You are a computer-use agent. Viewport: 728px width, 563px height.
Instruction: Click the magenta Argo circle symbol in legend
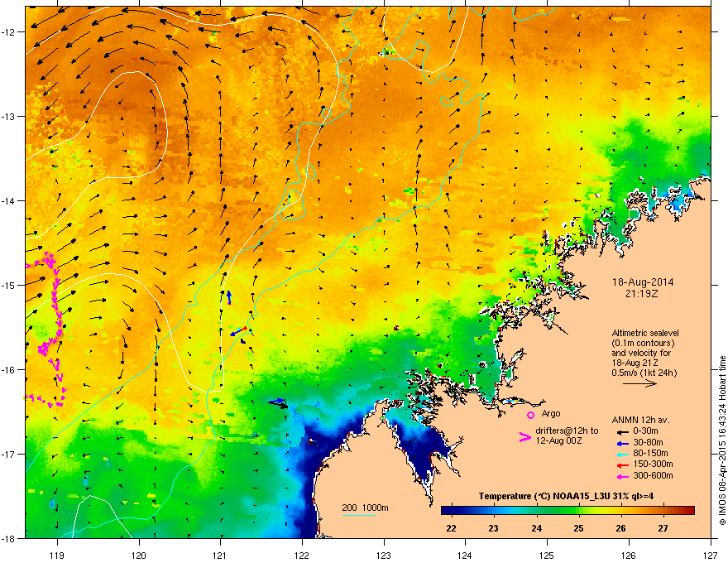point(530,415)
